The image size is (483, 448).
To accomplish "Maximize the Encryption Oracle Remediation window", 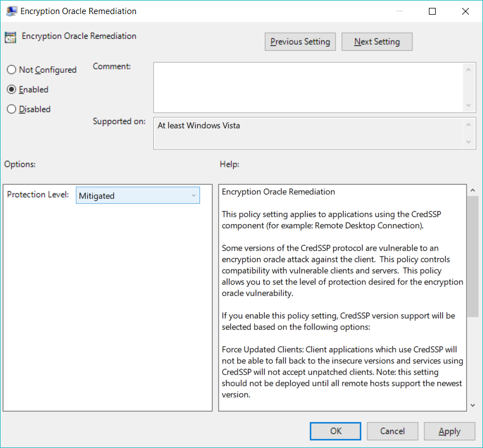I will 432,11.
